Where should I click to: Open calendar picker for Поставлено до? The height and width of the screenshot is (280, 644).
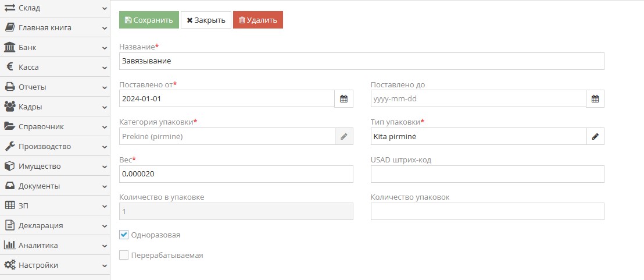click(595, 99)
